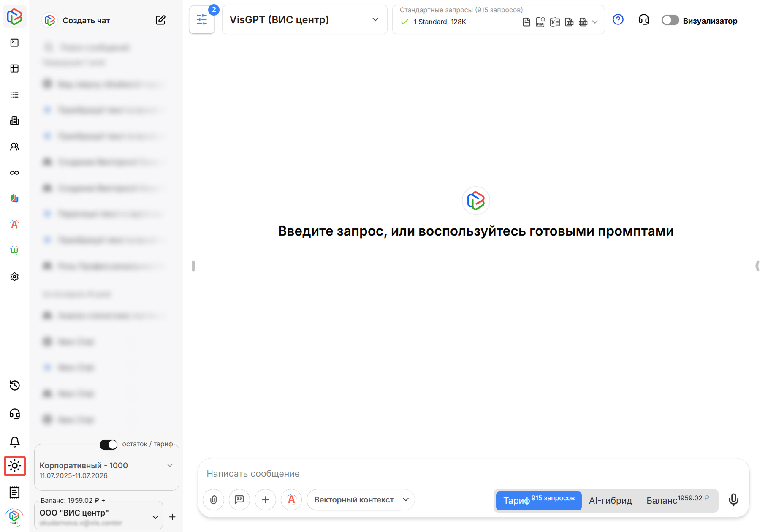Select the red A letter icon in sidebar
768x532 pixels.
[14, 224]
